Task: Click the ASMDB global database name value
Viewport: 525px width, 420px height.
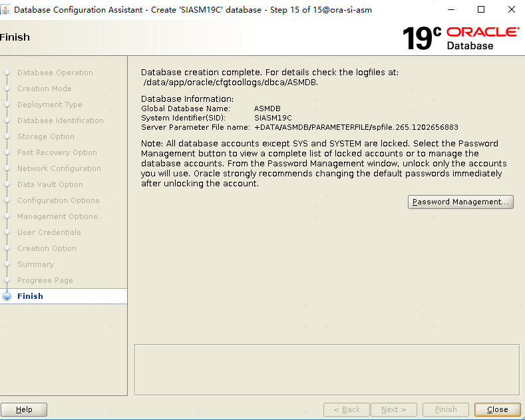Action: coord(267,108)
